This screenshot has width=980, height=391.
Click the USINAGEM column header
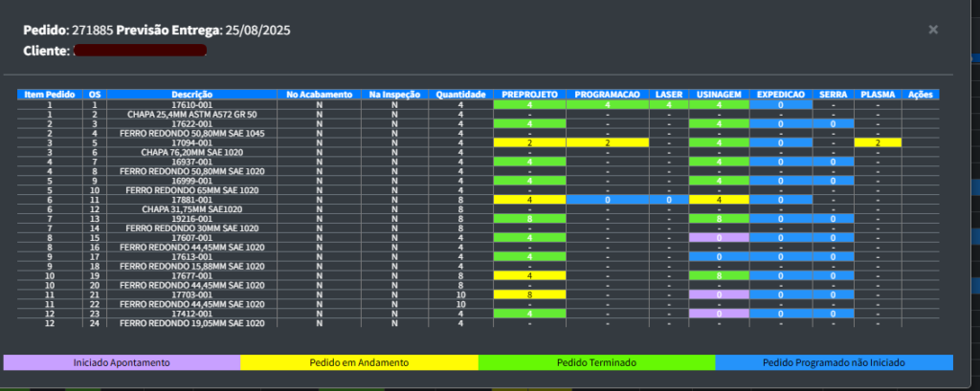(x=716, y=95)
